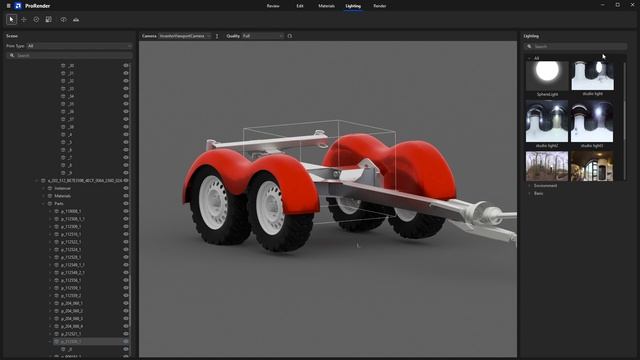640x360 pixels.
Task: Apply the studio light preset
Action: pyautogui.click(x=592, y=76)
